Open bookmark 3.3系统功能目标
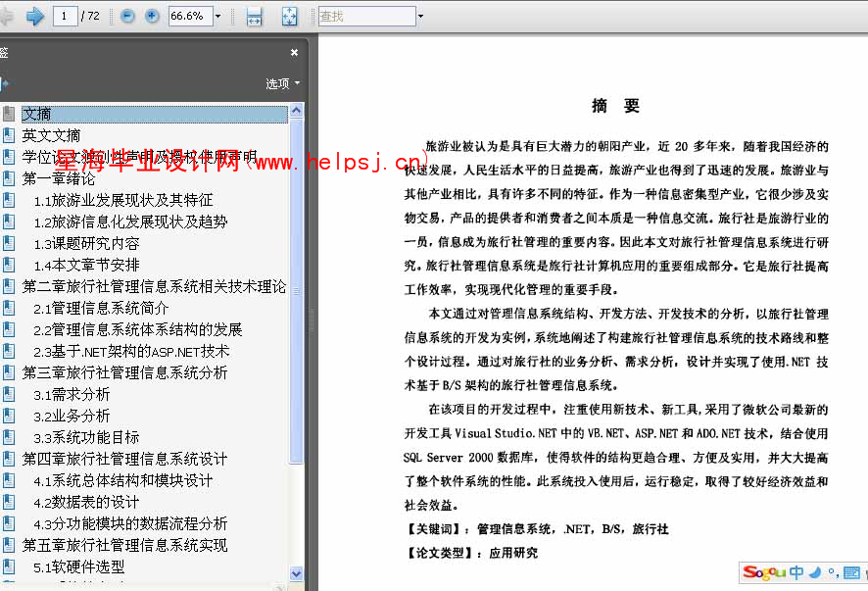The height and width of the screenshot is (591, 868). click(x=86, y=438)
